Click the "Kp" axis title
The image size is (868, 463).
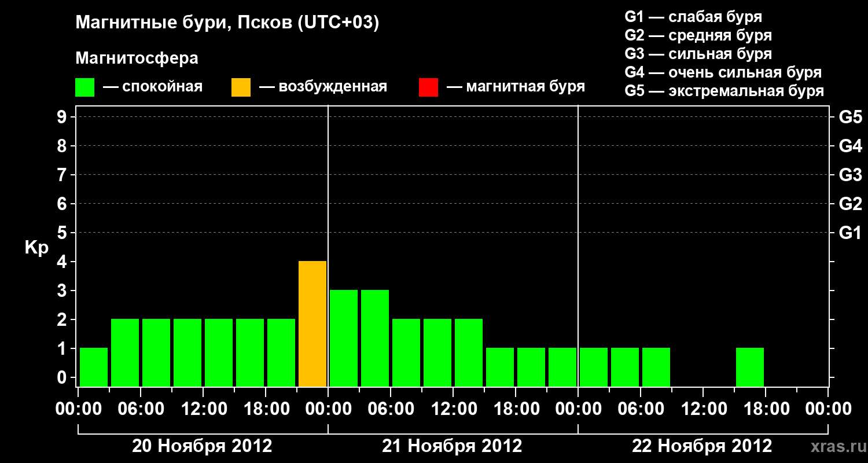(x=36, y=248)
